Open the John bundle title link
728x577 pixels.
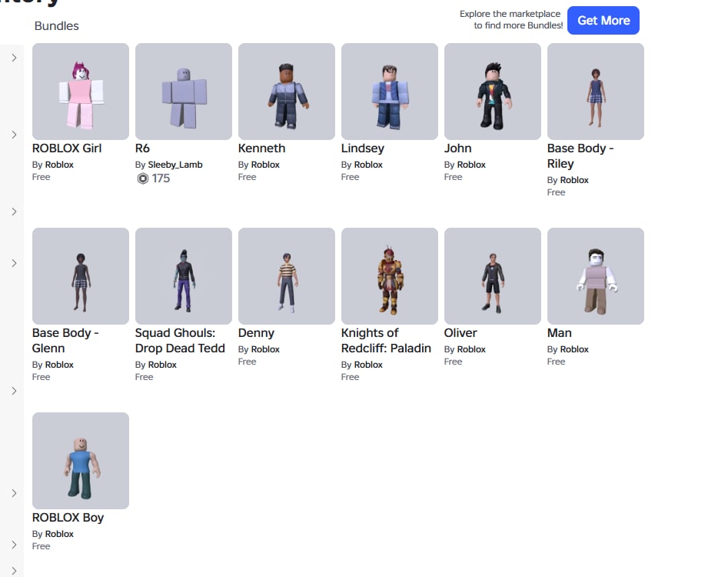click(457, 148)
